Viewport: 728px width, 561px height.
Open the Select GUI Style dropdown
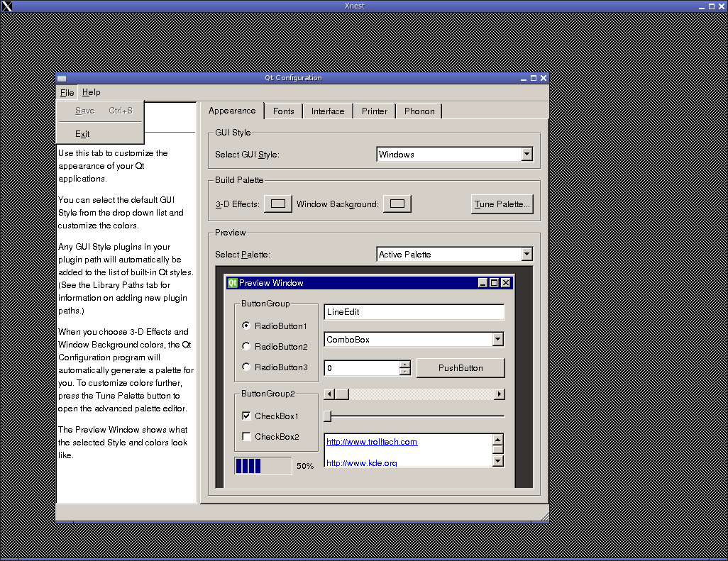point(526,154)
